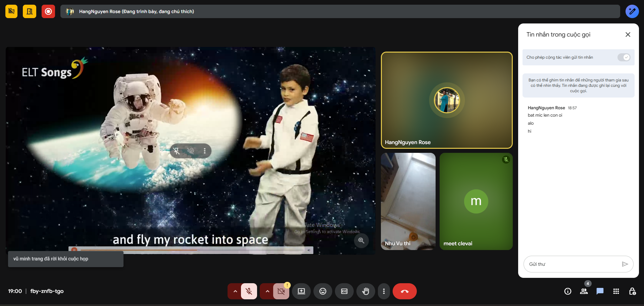
Task: Zoom in on the shared screen
Action: point(361,240)
